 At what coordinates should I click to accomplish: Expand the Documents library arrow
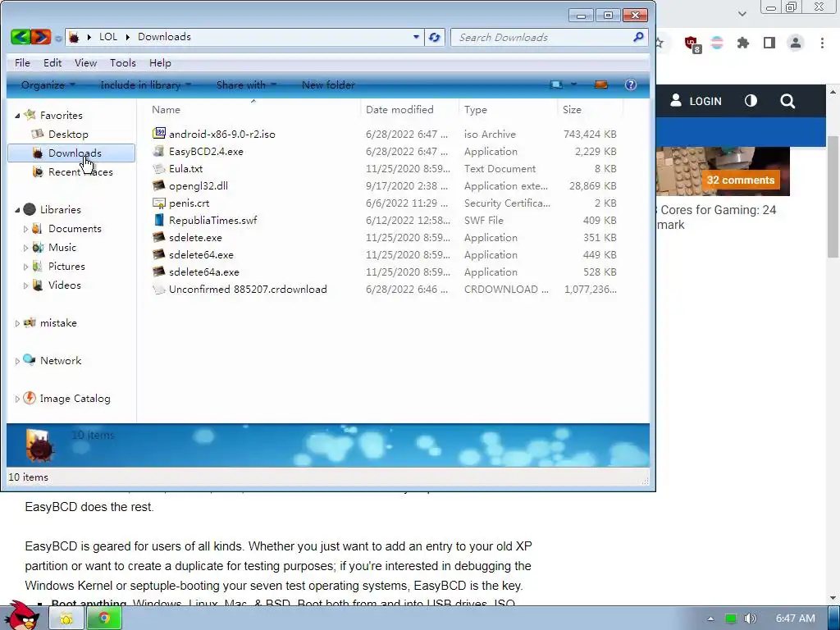coord(25,229)
